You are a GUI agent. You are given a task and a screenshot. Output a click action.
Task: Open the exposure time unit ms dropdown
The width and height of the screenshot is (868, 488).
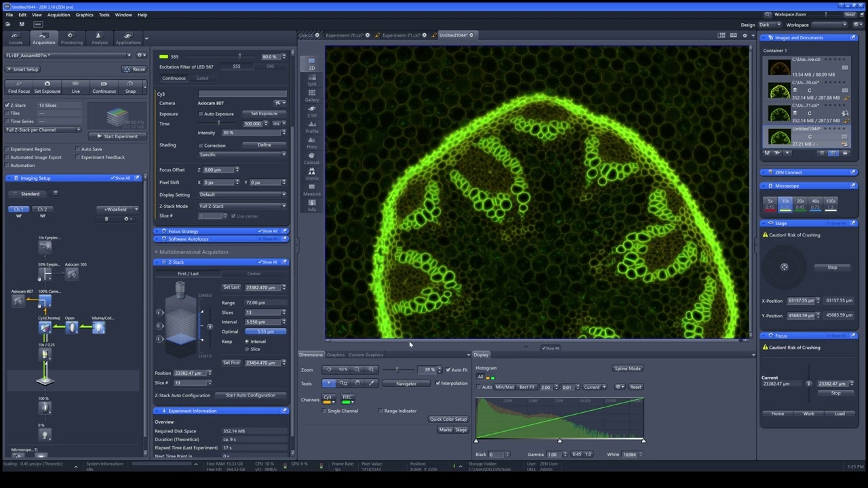(x=278, y=124)
